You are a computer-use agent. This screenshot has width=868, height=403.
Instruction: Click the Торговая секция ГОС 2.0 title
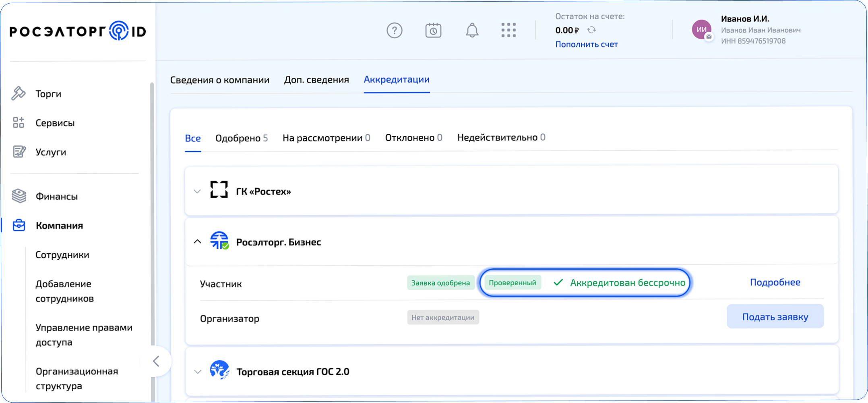[293, 372]
